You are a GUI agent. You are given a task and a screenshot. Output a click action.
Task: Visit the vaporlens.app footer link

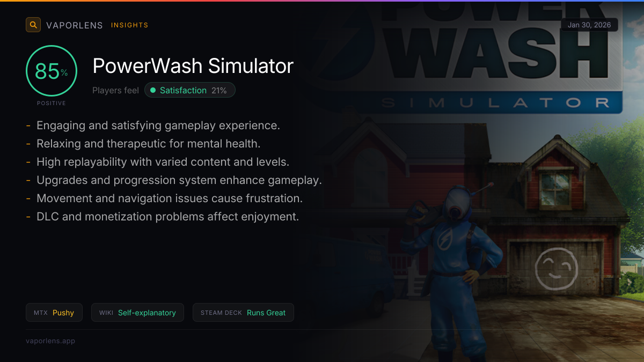[50, 341]
